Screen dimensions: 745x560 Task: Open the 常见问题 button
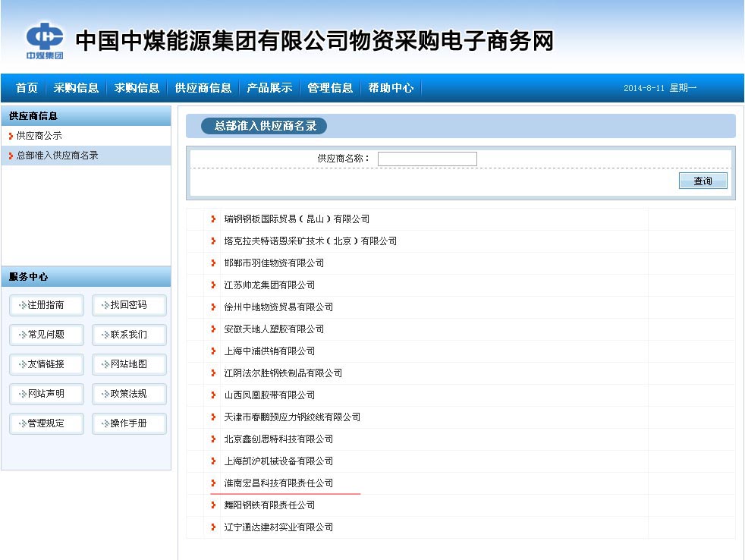pyautogui.click(x=46, y=335)
